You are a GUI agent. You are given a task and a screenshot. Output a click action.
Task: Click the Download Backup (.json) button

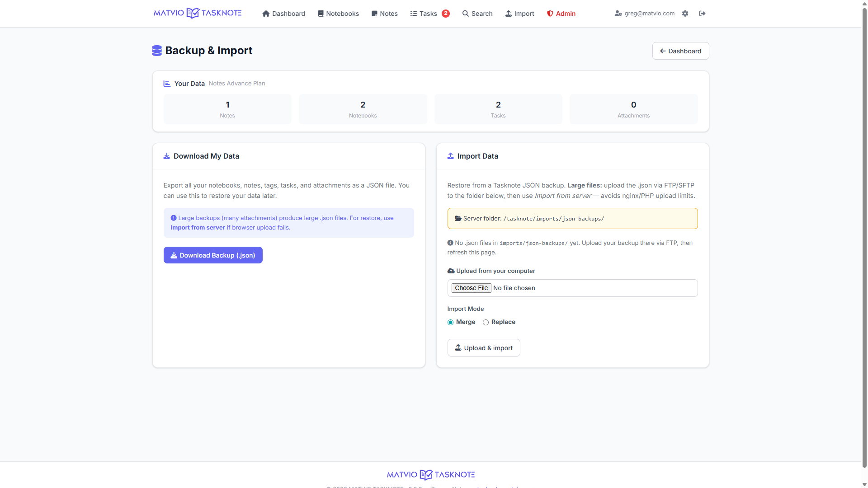click(x=213, y=255)
